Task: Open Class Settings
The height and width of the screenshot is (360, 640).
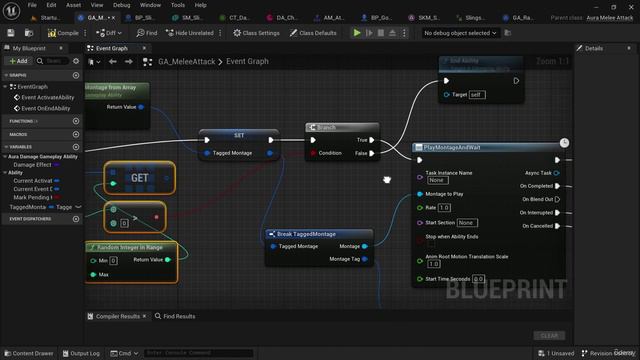Action: (x=256, y=33)
